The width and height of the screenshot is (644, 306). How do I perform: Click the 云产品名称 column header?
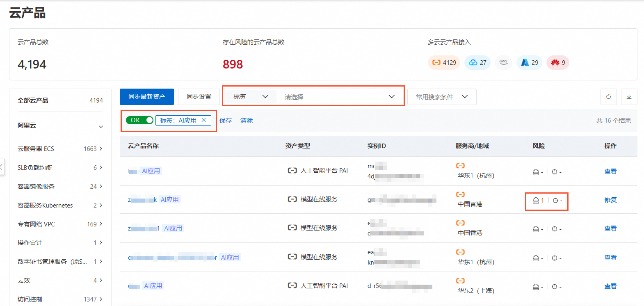(x=143, y=146)
